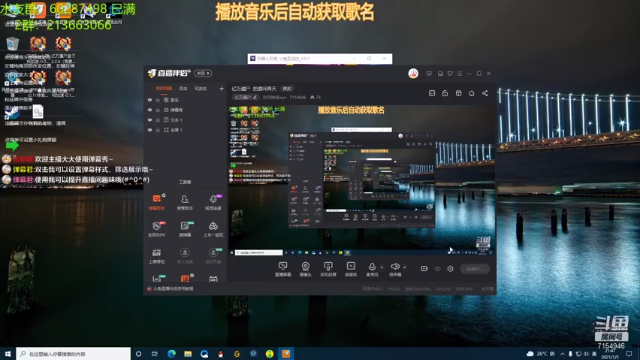The image size is (640, 360).
Task: Open the Windows Start menu
Action: tap(8, 353)
